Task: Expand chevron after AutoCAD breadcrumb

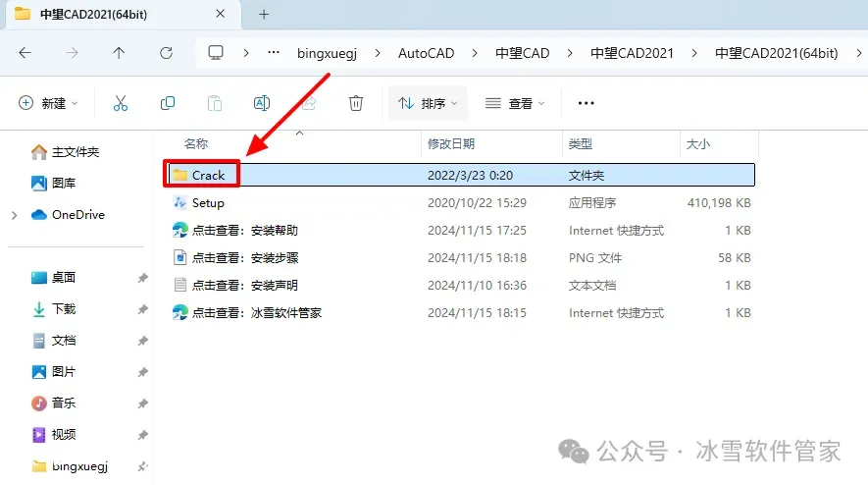Action: point(475,53)
